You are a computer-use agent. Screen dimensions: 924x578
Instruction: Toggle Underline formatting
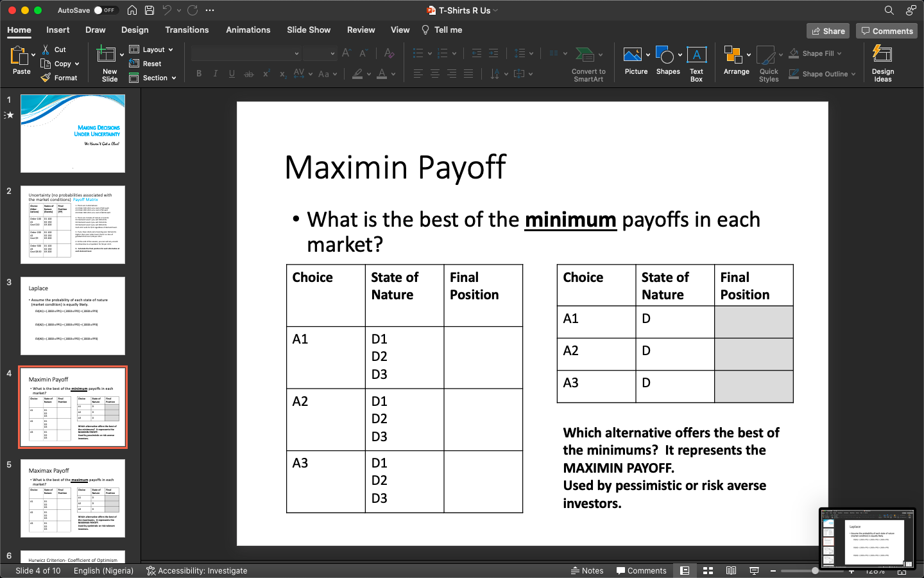(232, 74)
